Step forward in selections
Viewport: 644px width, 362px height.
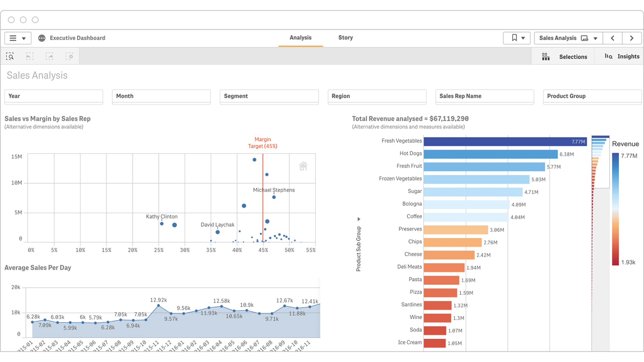50,56
